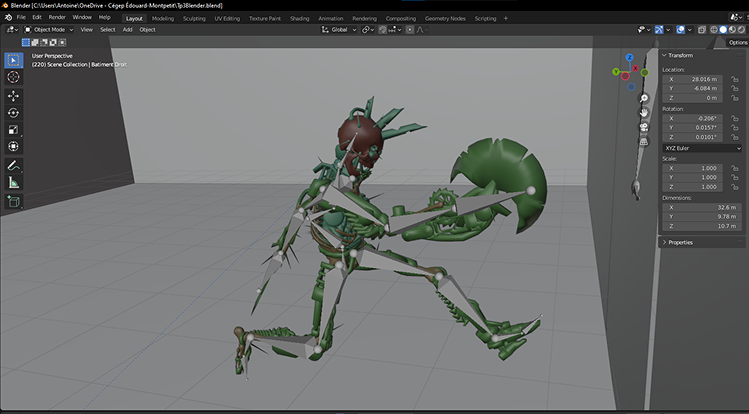Switch to the Sculpting workspace tab
Screen dimensions: 749x414
(x=194, y=18)
